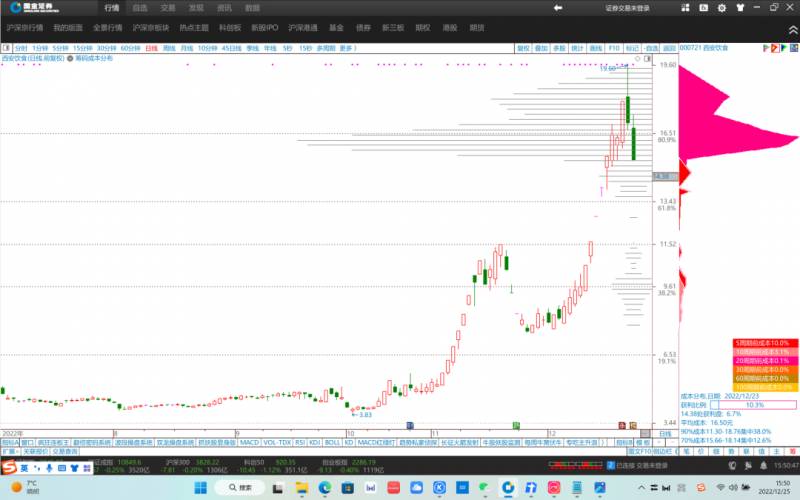Select the 5分钟 chart period
The width and height of the screenshot is (800, 500).
(x=60, y=48)
